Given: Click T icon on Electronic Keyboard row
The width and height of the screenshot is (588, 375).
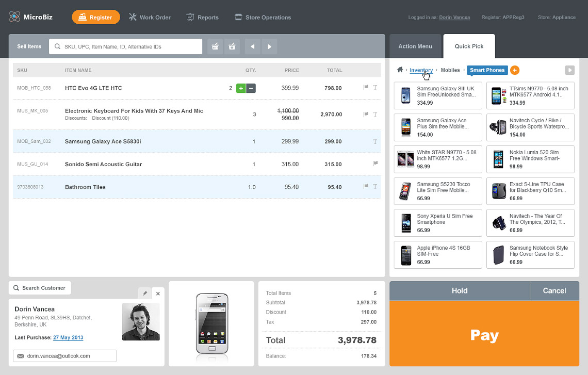Looking at the screenshot, I should 375,115.
